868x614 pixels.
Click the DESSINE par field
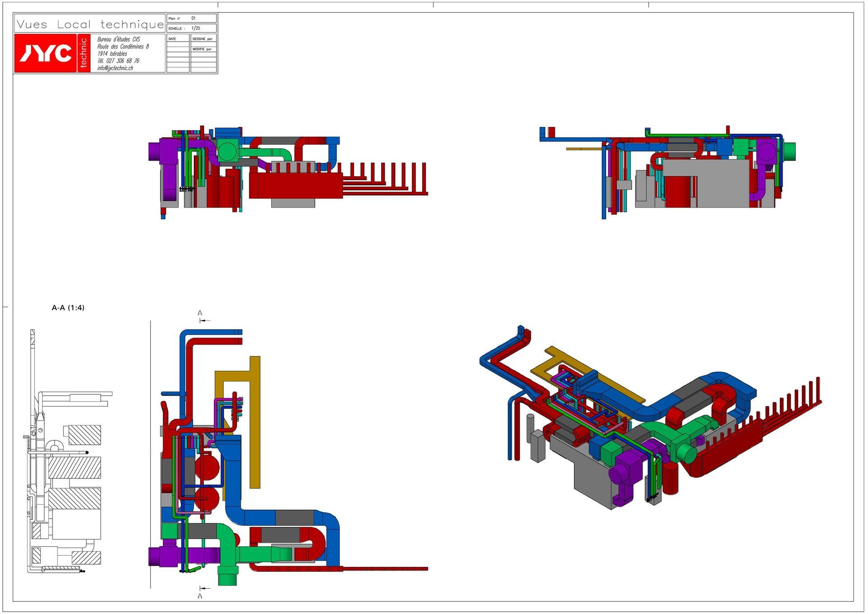pyautogui.click(x=203, y=39)
